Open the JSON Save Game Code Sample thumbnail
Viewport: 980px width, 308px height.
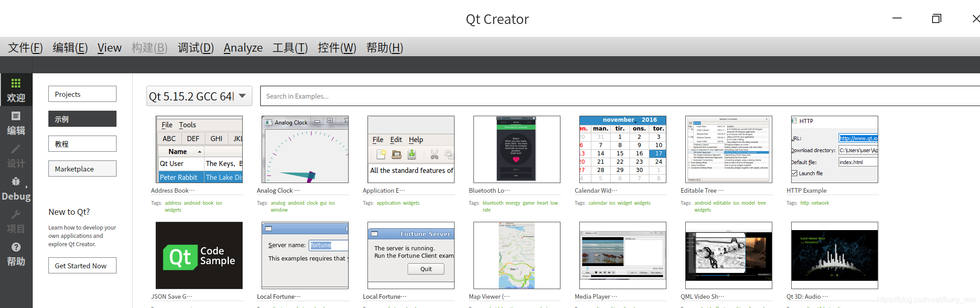tap(199, 255)
